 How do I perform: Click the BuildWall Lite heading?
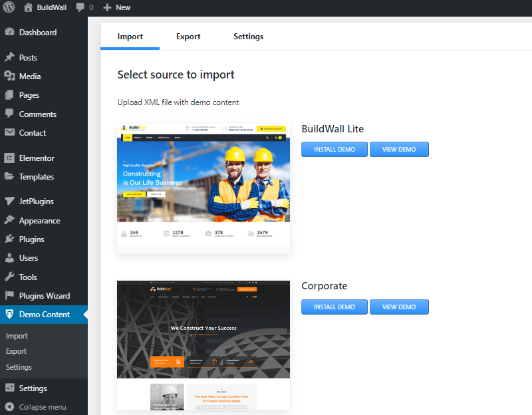click(332, 129)
